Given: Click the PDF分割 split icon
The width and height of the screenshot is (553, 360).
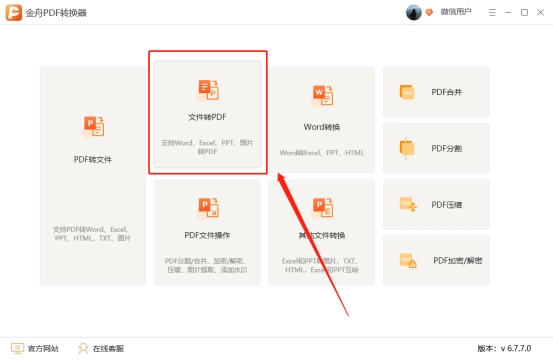Looking at the screenshot, I should point(407,148).
